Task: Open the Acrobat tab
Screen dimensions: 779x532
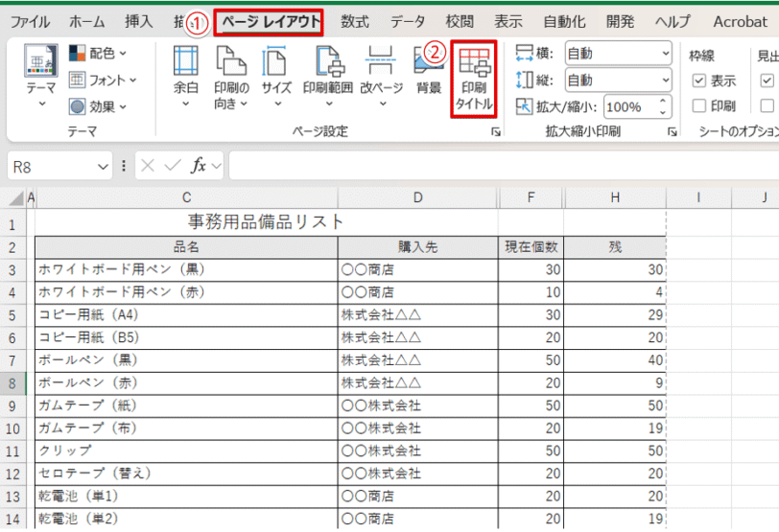Action: pyautogui.click(x=741, y=22)
